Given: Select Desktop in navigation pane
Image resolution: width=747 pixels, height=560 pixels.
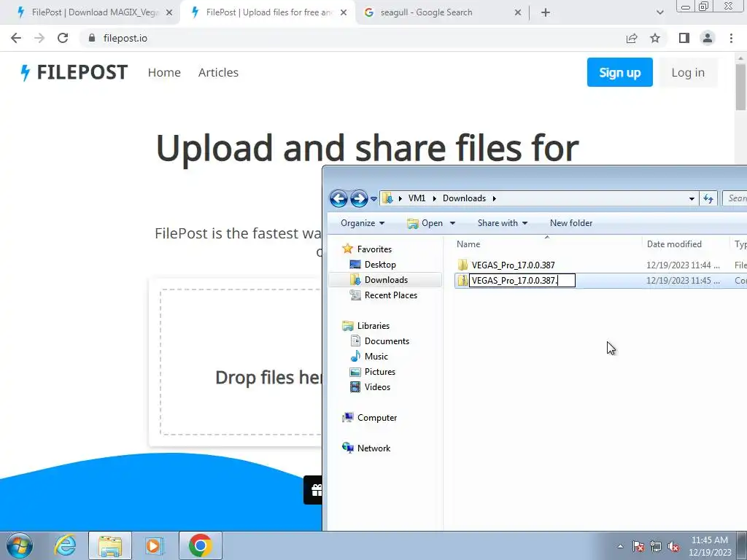Looking at the screenshot, I should (x=379, y=264).
